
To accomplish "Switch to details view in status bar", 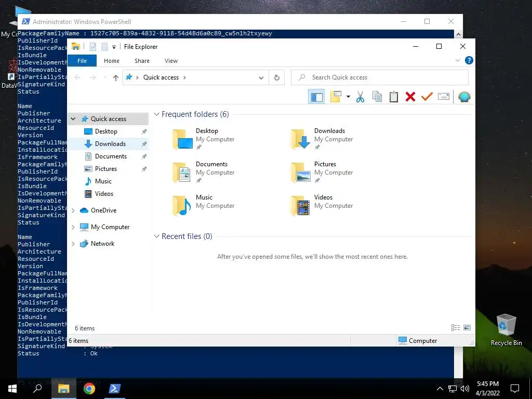I will tap(455, 328).
